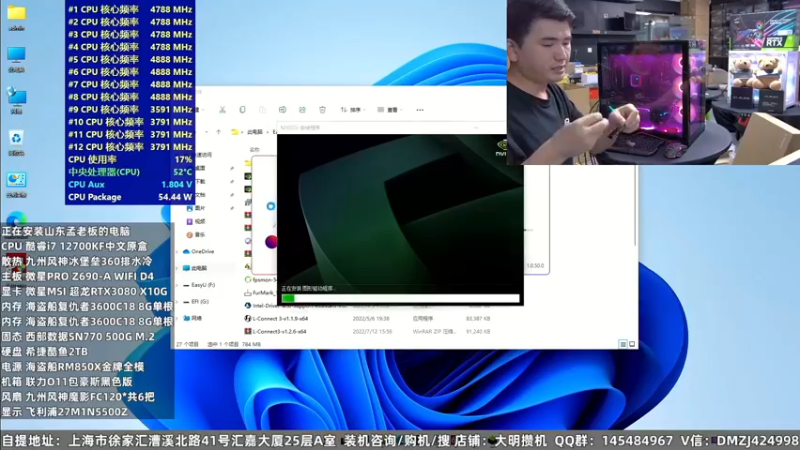Click the Share icon in Explorer toolbar
This screenshot has width=800, height=450.
(302, 110)
